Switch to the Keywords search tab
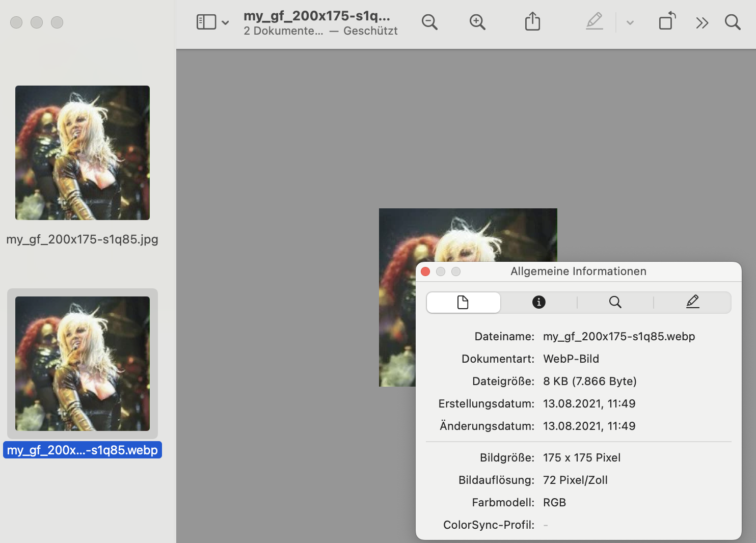This screenshot has height=543, width=756. tap(615, 302)
